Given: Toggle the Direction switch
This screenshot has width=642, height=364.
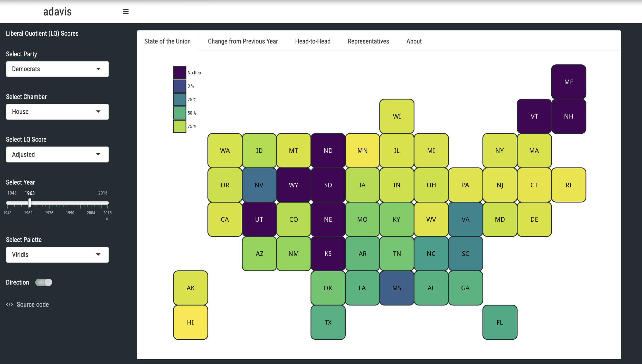Looking at the screenshot, I should pos(44,282).
